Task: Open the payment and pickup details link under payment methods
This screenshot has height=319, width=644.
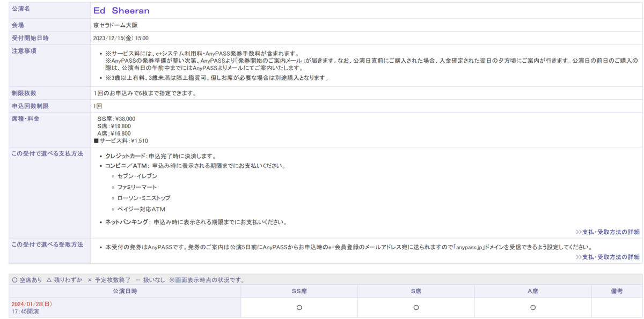Action: pos(608,232)
